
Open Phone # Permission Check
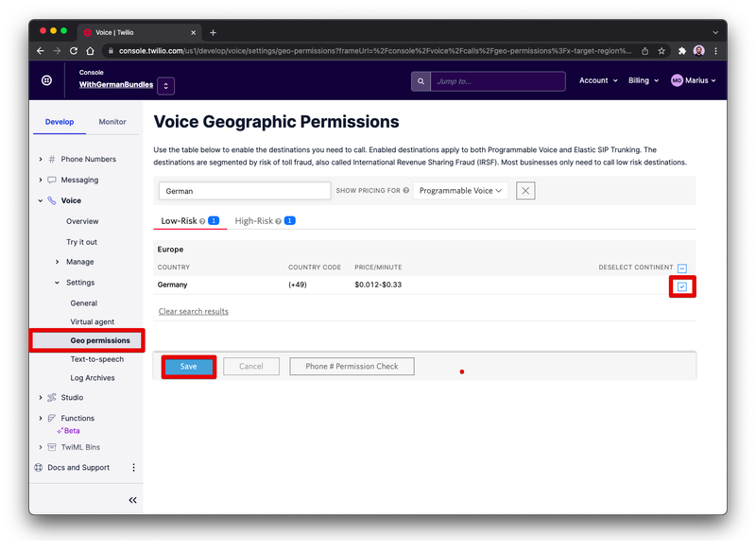[x=352, y=367]
